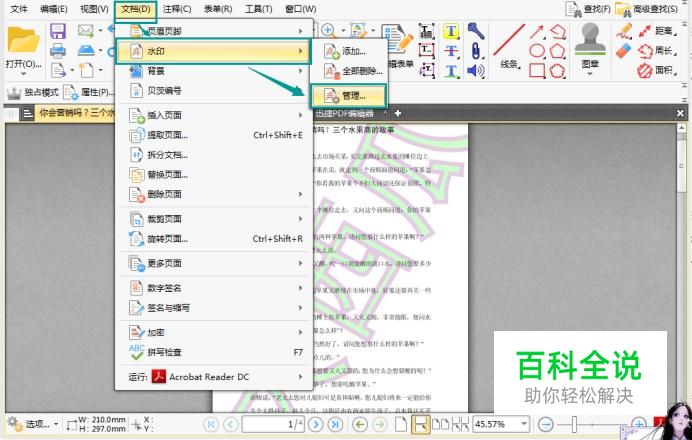Select 贝茨编号 menu entry
This screenshot has width=692, height=440.
(214, 91)
